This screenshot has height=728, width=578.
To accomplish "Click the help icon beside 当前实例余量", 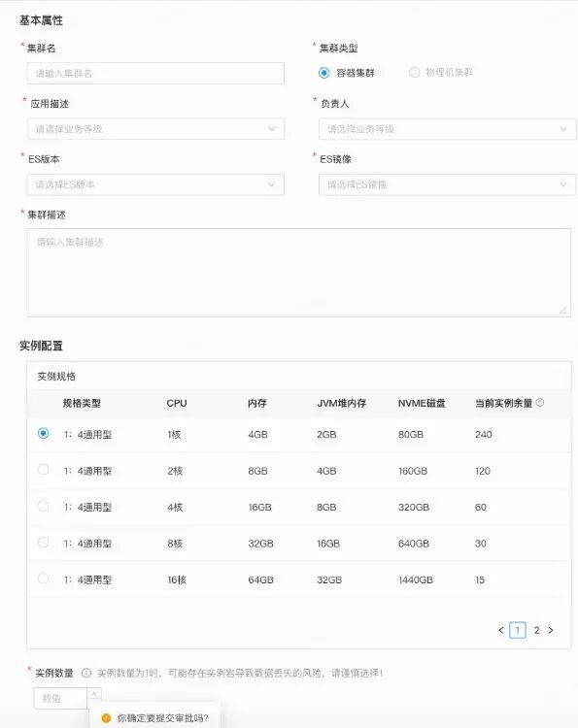I will 540,403.
